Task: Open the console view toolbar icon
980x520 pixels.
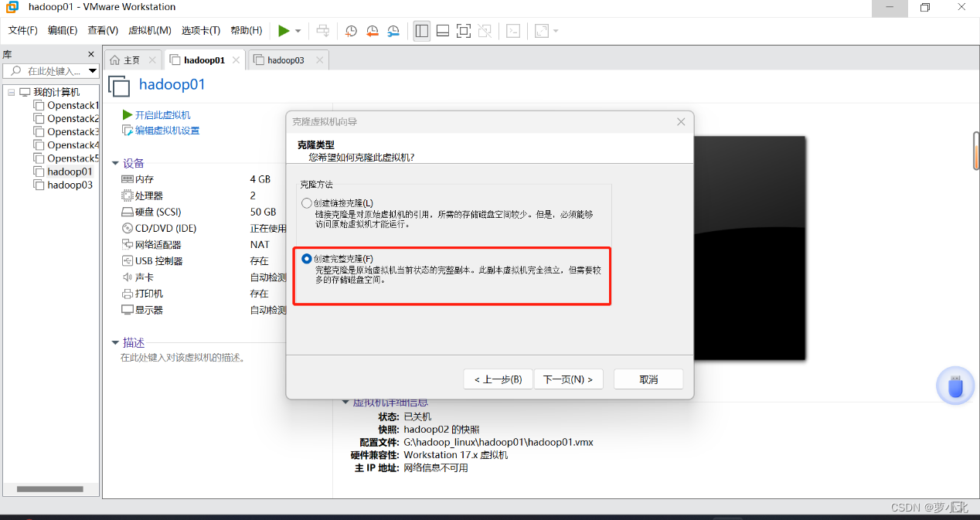Action: 513,31
